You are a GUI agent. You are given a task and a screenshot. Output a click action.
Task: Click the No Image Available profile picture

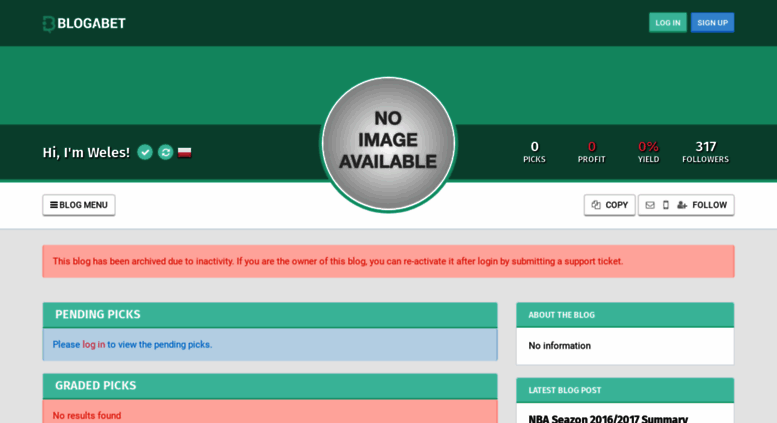click(388, 144)
